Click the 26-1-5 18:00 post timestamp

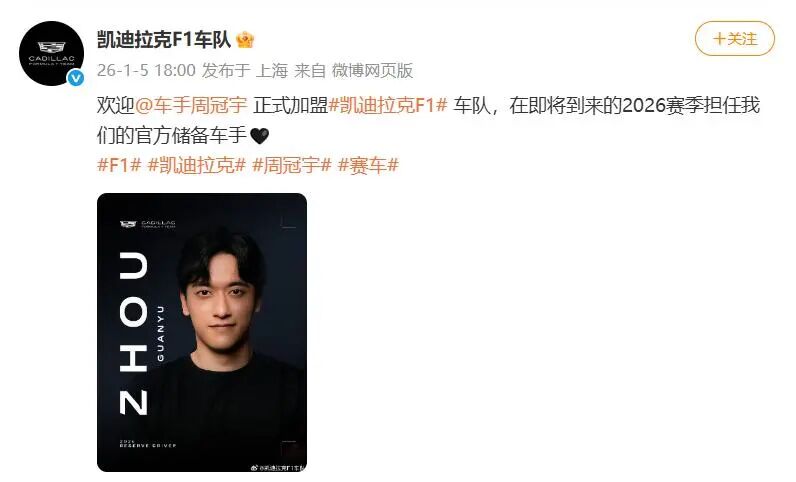pos(146,70)
